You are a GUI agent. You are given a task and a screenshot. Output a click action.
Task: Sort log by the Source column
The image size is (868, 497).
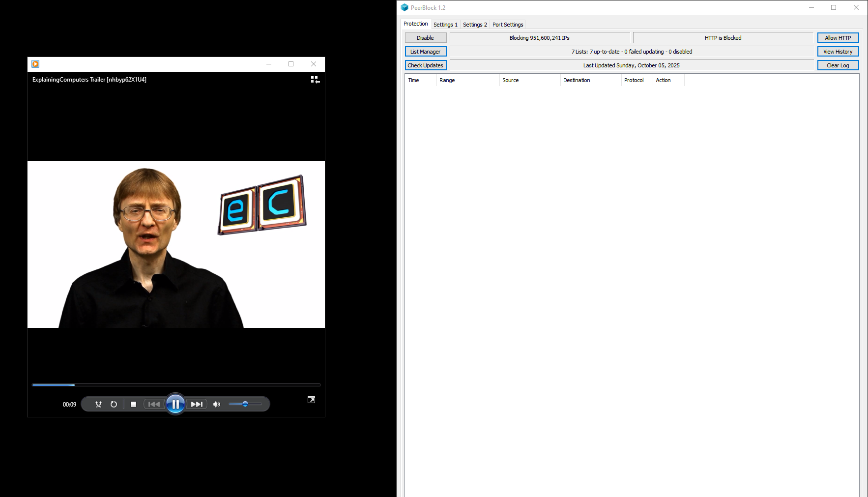pyautogui.click(x=530, y=80)
